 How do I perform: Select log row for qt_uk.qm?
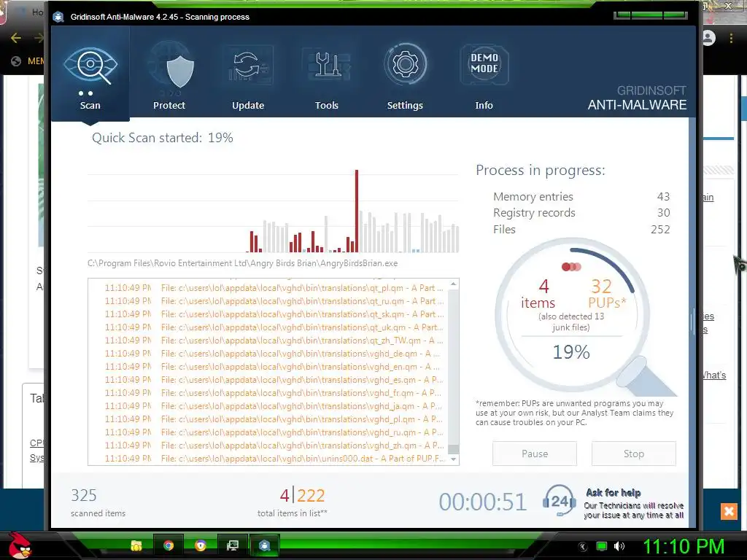[x=274, y=327]
